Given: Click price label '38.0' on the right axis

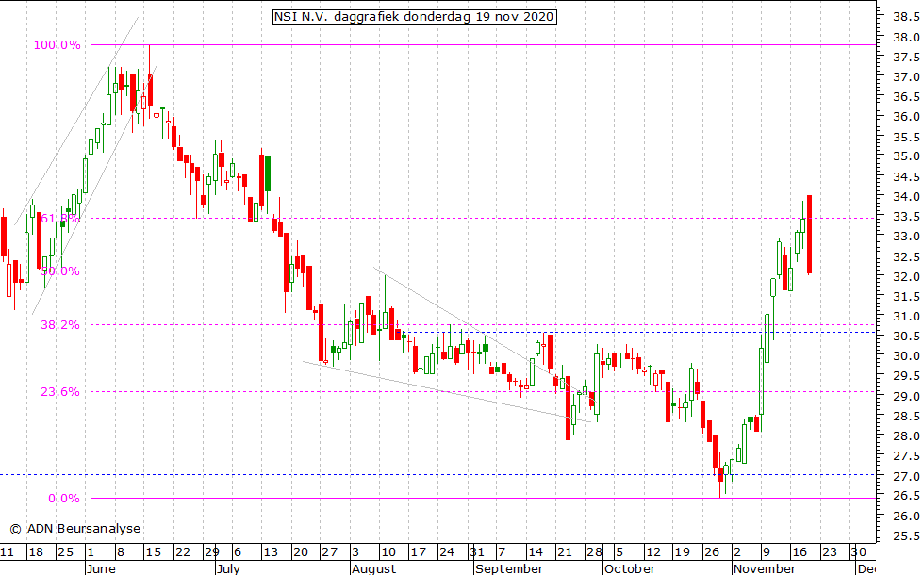Looking at the screenshot, I should click(x=906, y=37).
